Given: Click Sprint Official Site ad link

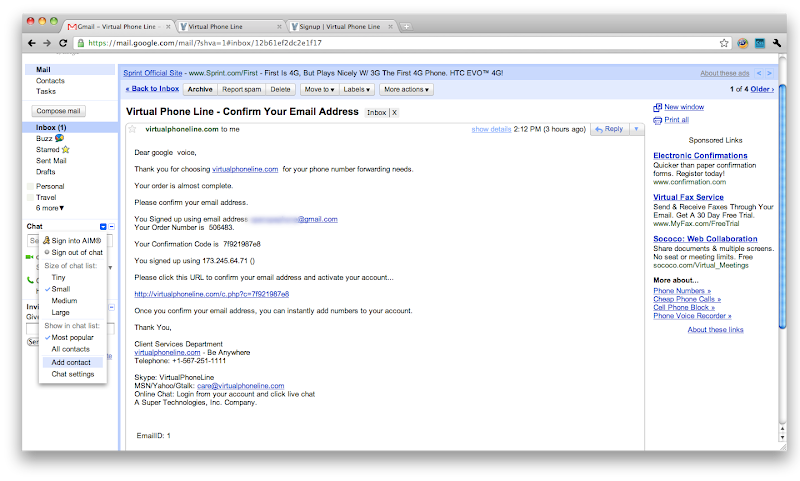Looking at the screenshot, I should pos(153,73).
